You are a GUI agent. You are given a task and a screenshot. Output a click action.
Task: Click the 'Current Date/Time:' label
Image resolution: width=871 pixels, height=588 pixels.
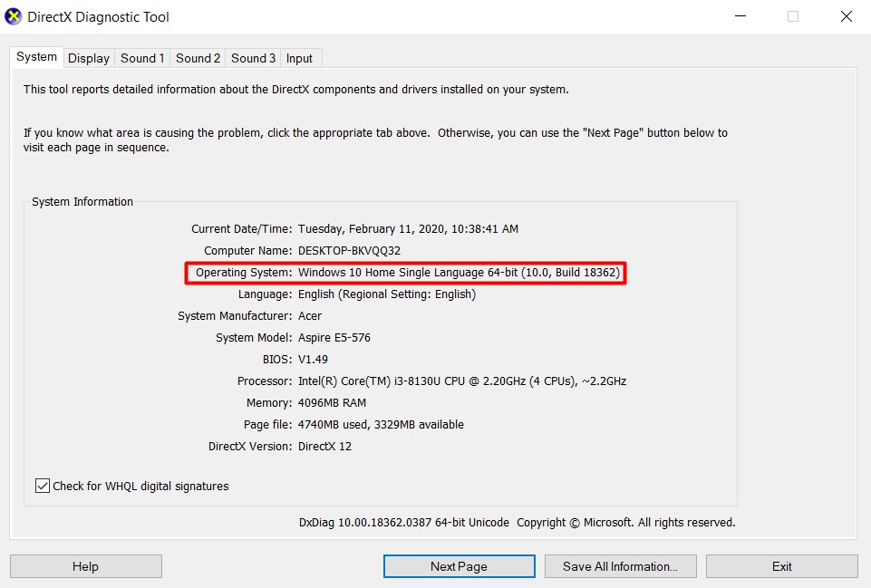coord(242,228)
